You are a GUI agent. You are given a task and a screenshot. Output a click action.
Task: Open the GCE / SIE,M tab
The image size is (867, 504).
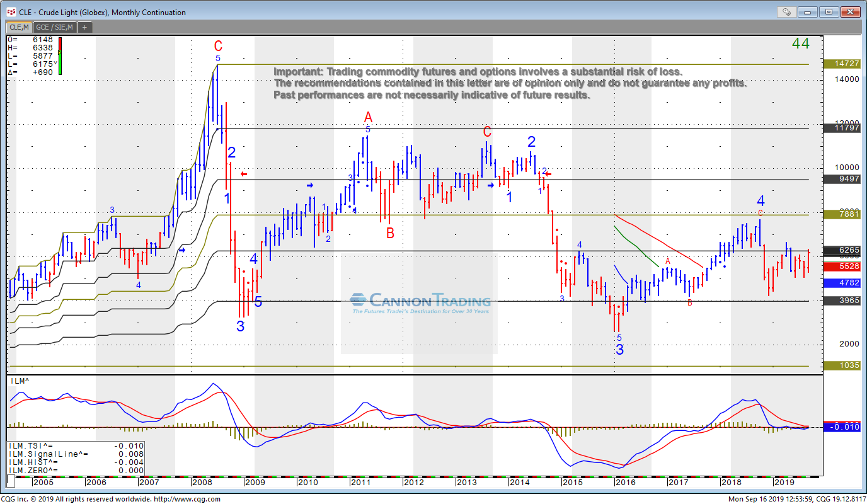pos(55,27)
